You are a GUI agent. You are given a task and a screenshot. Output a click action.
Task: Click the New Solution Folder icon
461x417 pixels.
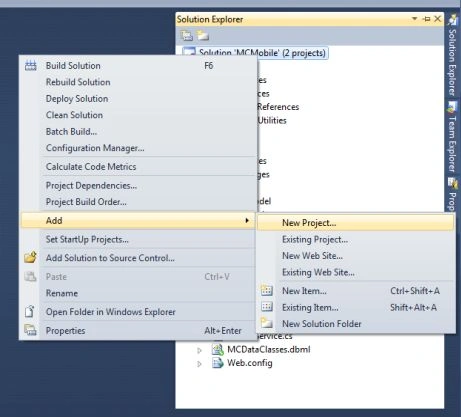click(267, 323)
